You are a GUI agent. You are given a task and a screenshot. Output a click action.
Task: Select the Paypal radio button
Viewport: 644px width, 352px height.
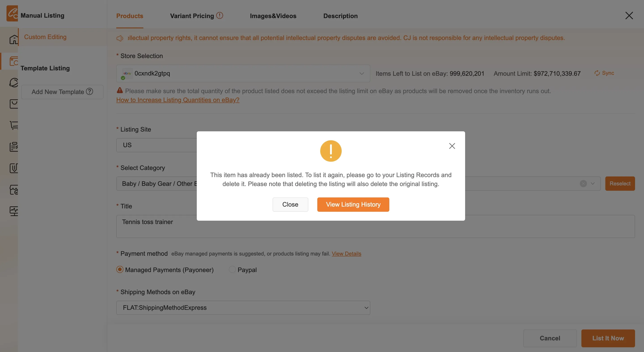[232, 270]
